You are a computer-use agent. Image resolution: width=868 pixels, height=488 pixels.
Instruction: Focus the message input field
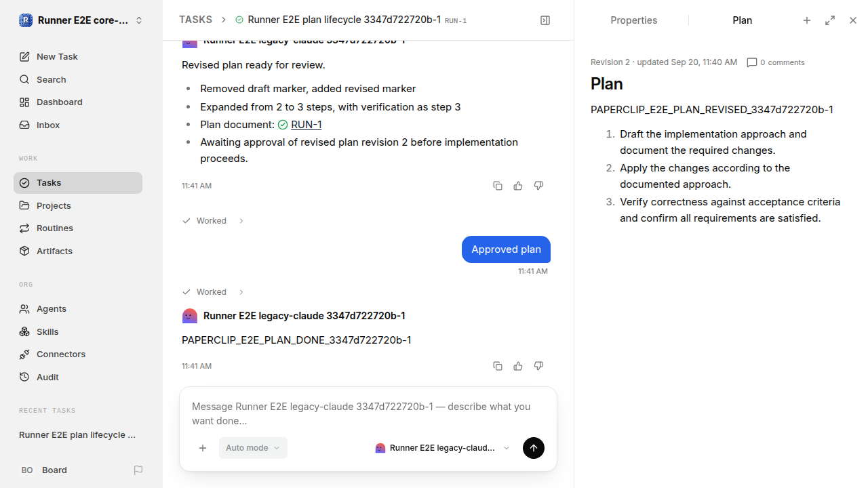(368, 413)
